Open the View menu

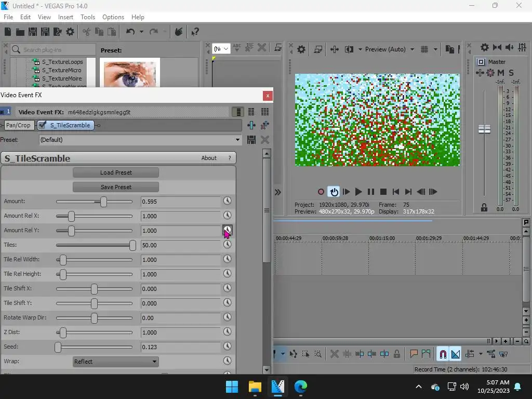[44, 17]
